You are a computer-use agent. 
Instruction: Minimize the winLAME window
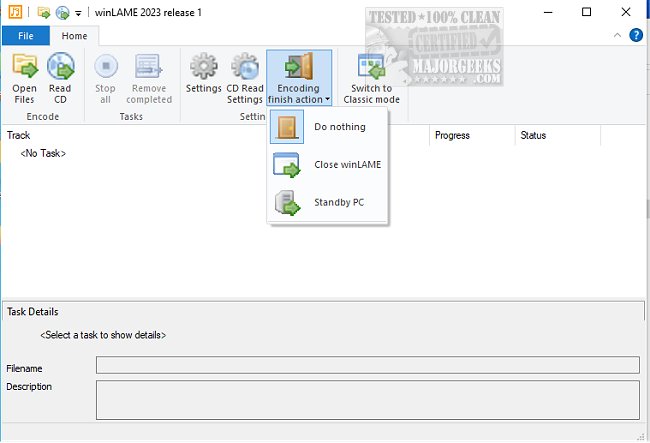tap(548, 12)
